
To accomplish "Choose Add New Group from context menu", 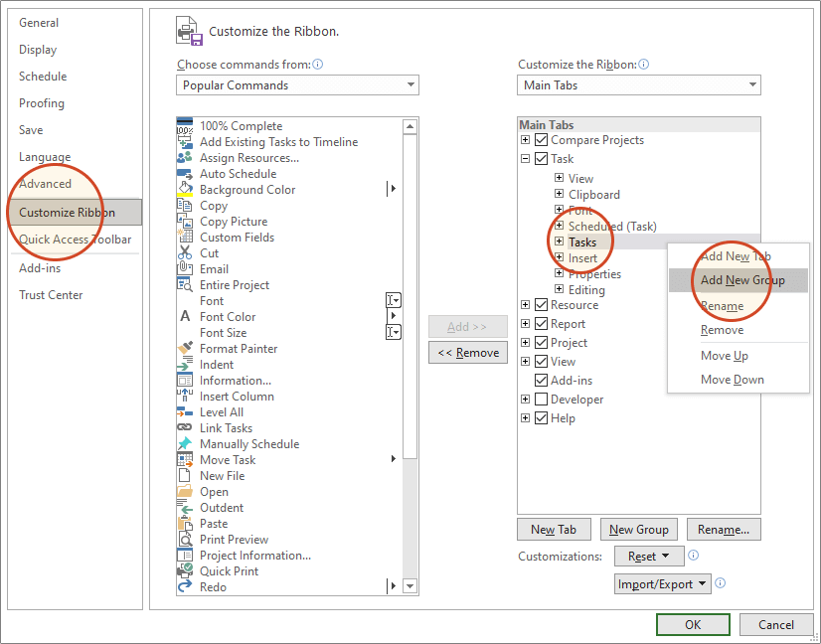I will [x=739, y=279].
